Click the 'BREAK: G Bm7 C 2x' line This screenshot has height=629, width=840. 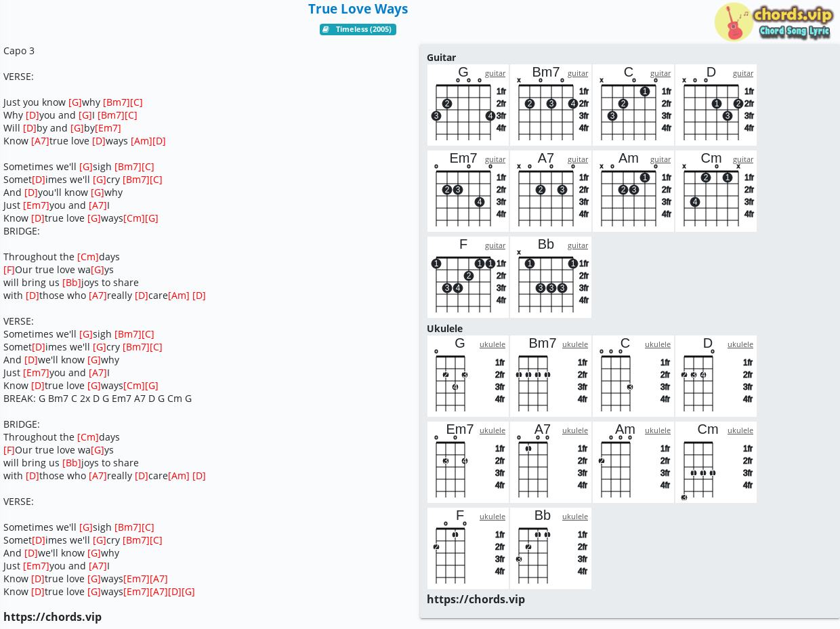pyautogui.click(x=98, y=399)
